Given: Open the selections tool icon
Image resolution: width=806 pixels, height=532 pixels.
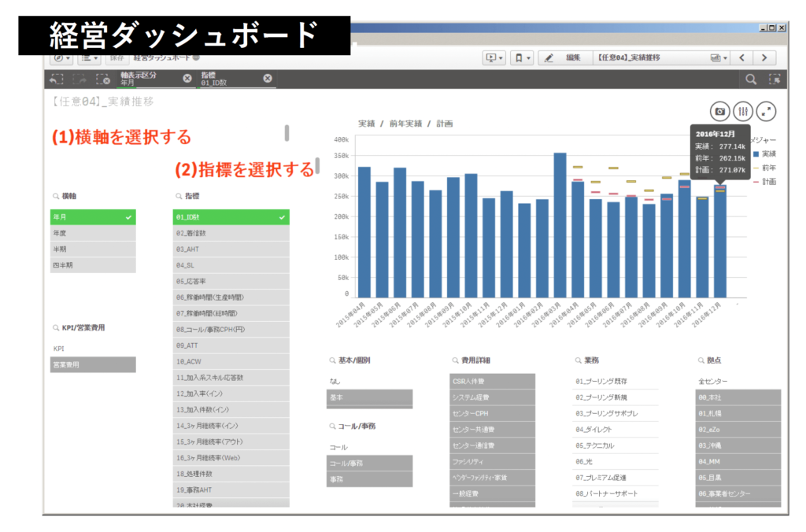Looking at the screenshot, I should [775, 79].
